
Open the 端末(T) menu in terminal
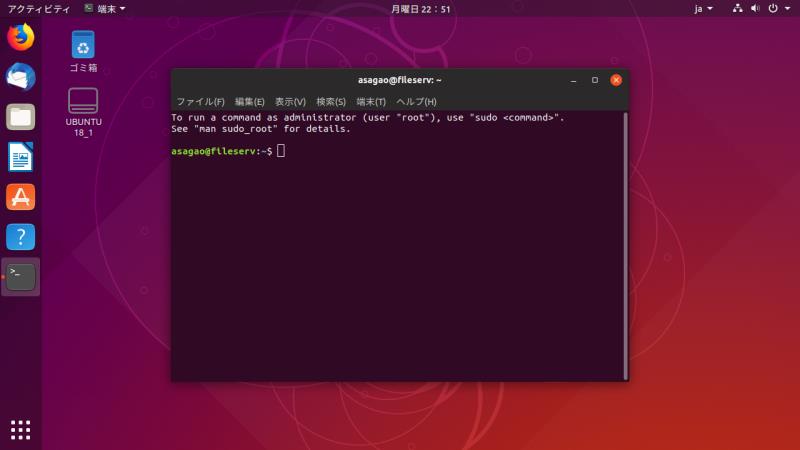click(x=371, y=102)
